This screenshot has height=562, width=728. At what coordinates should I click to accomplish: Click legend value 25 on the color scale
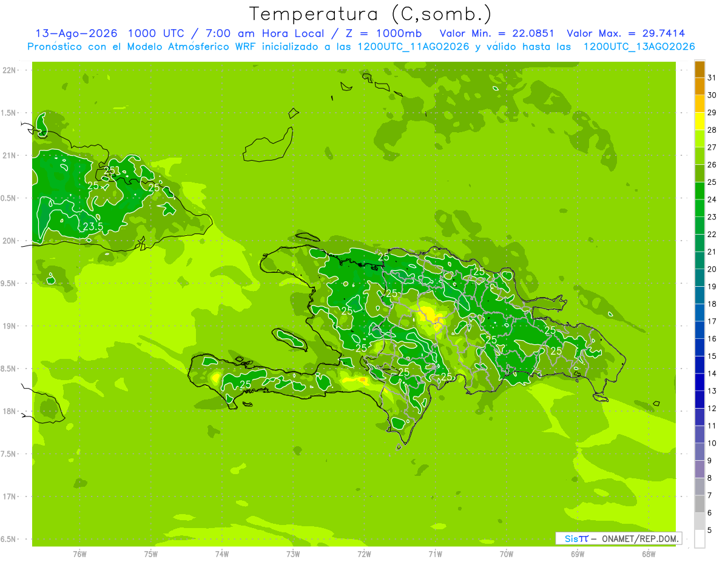tap(712, 182)
